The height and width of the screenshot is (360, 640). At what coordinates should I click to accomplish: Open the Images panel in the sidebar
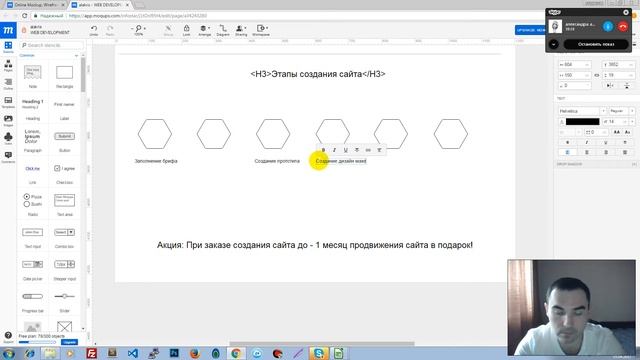[x=8, y=121]
